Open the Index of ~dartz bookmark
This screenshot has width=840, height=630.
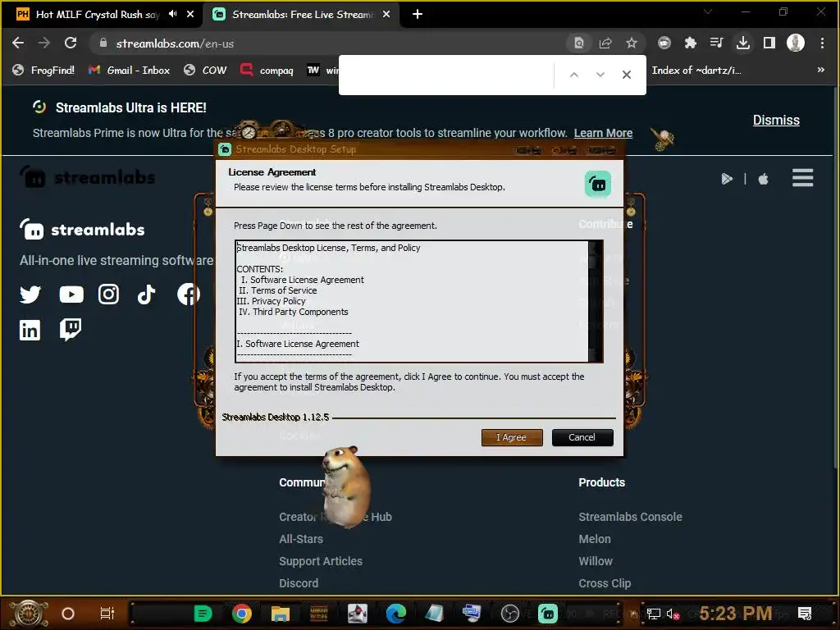(x=696, y=71)
